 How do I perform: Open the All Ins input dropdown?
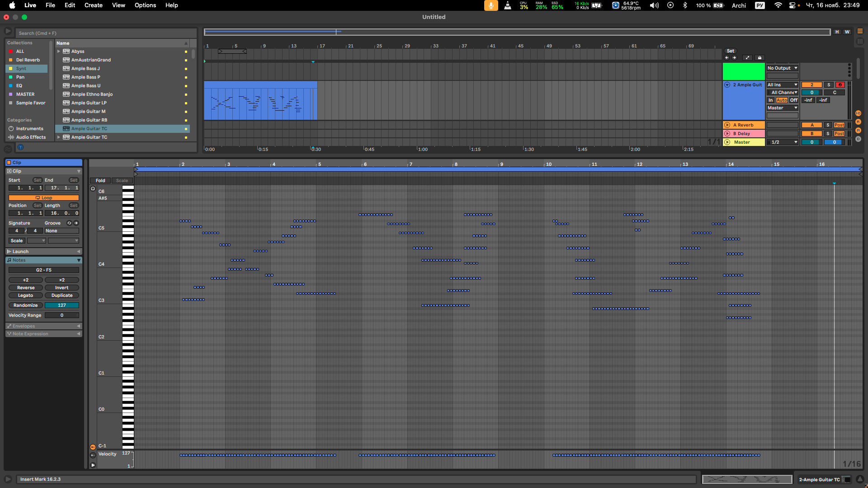(x=783, y=85)
